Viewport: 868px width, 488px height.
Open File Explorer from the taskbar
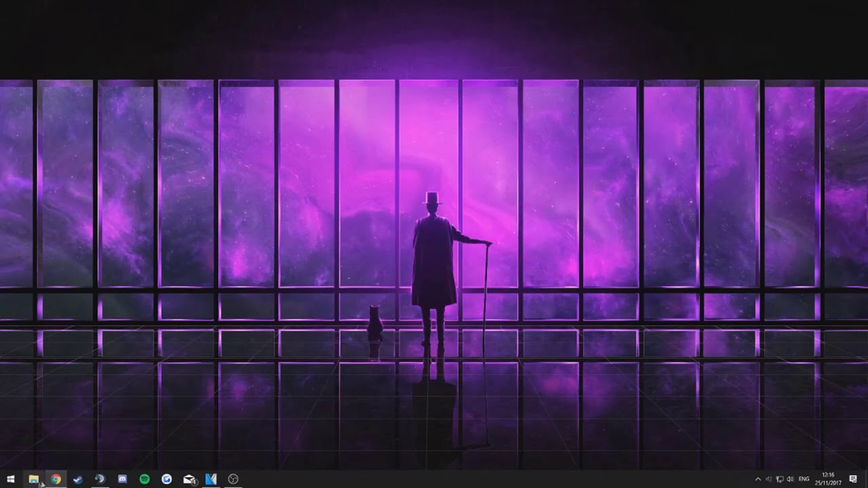(34, 479)
